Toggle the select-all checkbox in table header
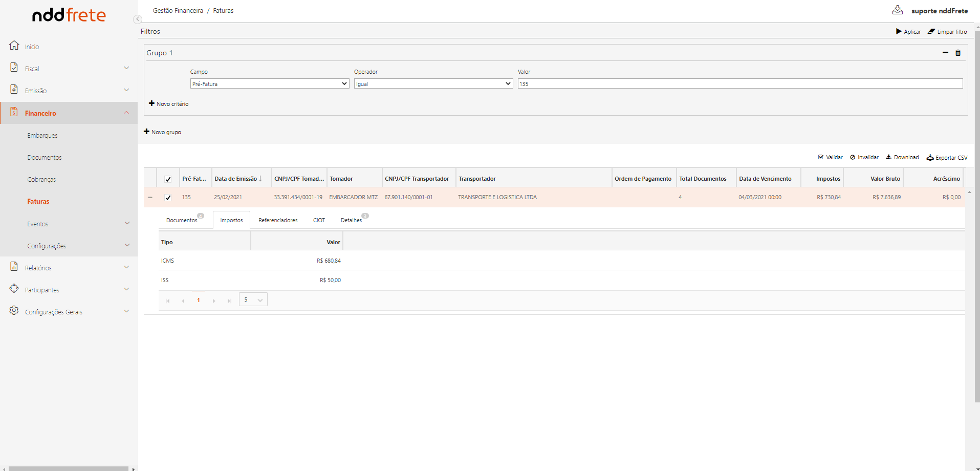980x471 pixels. click(168, 179)
